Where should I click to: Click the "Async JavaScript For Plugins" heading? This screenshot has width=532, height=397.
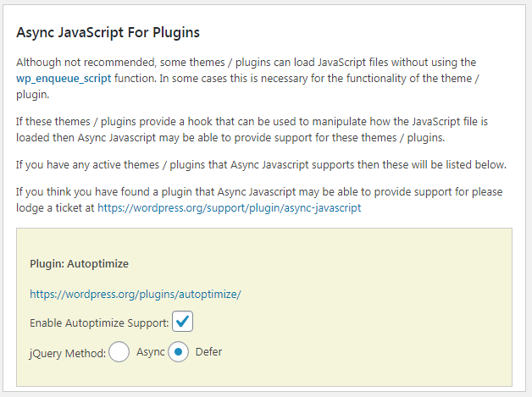108,33
